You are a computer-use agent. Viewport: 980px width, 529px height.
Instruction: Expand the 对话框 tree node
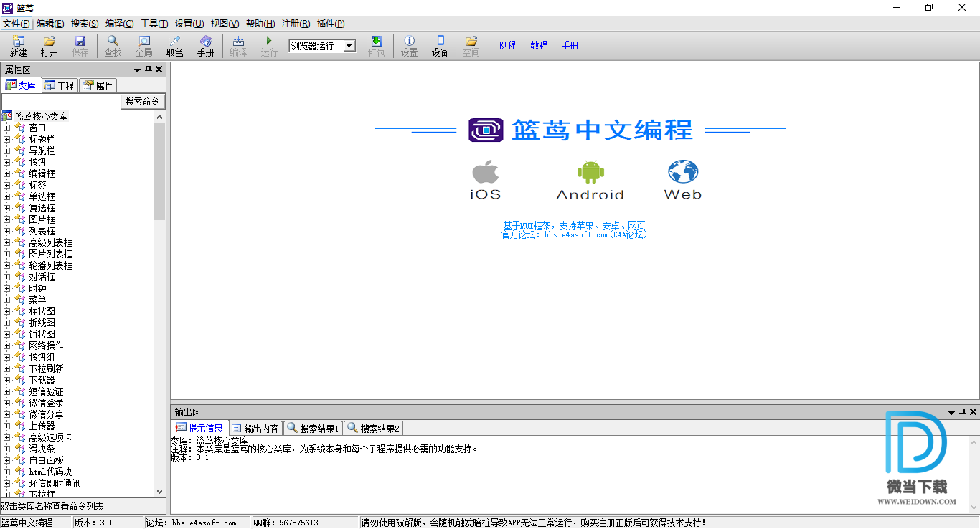(x=6, y=277)
